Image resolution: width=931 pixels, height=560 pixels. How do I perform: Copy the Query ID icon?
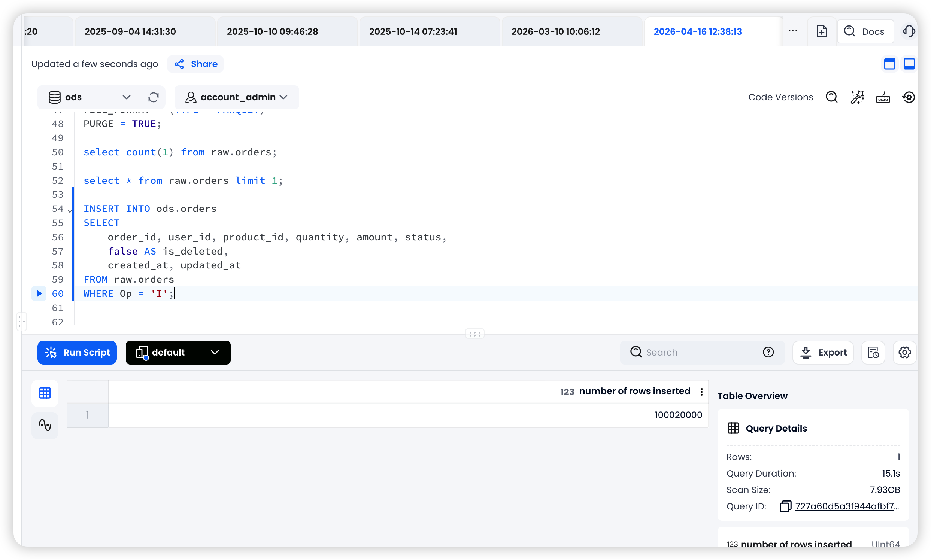click(785, 506)
